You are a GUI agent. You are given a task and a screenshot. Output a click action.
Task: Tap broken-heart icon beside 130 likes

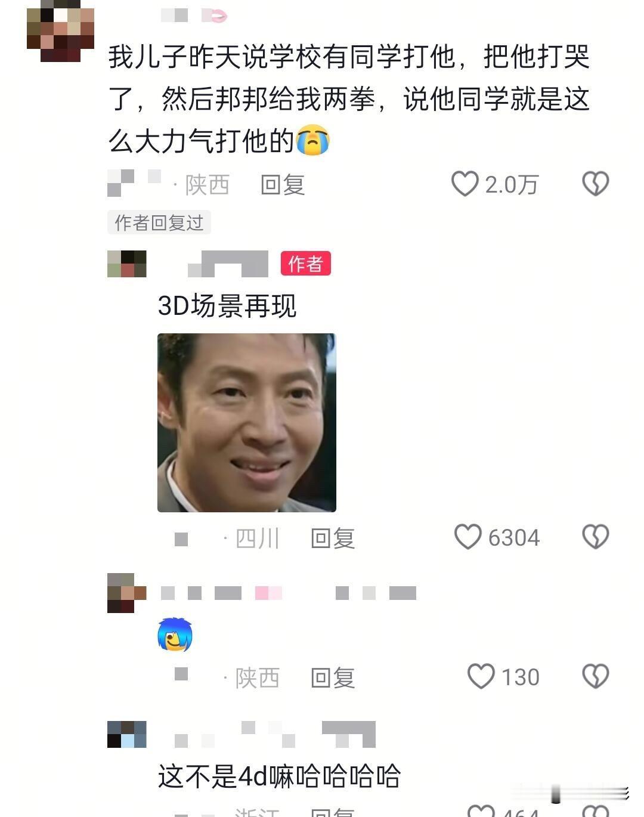coord(595,676)
